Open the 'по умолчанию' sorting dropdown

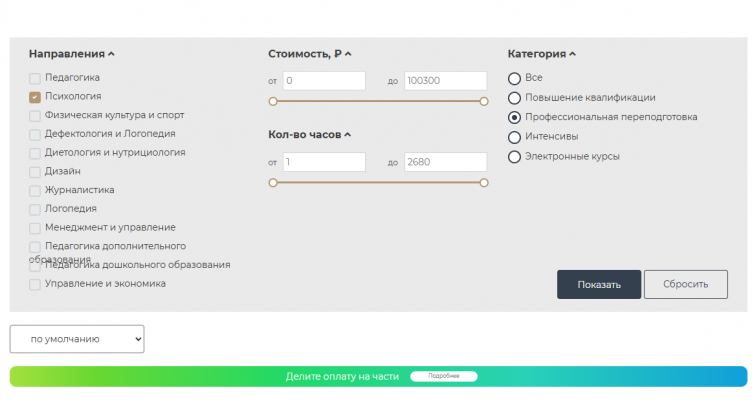point(77,339)
